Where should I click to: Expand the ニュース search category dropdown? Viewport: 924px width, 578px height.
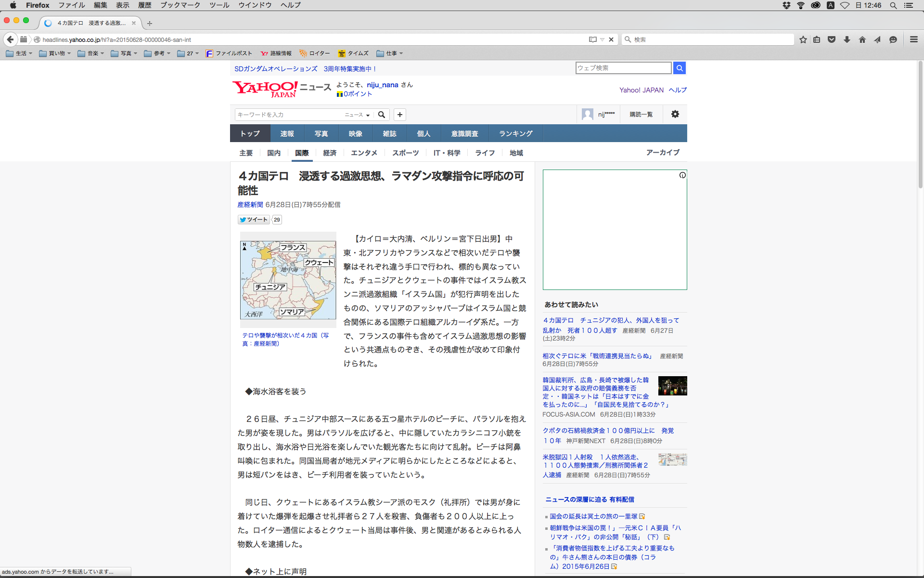coord(357,115)
